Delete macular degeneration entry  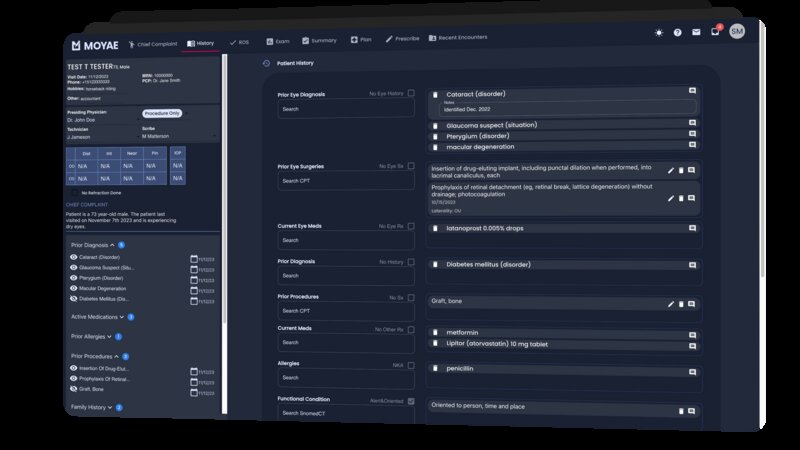[435, 147]
